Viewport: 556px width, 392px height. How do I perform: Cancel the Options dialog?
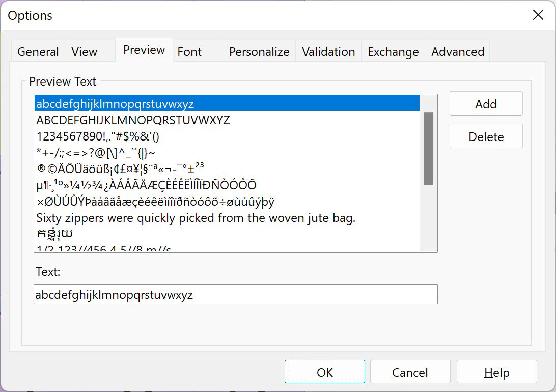tap(410, 372)
